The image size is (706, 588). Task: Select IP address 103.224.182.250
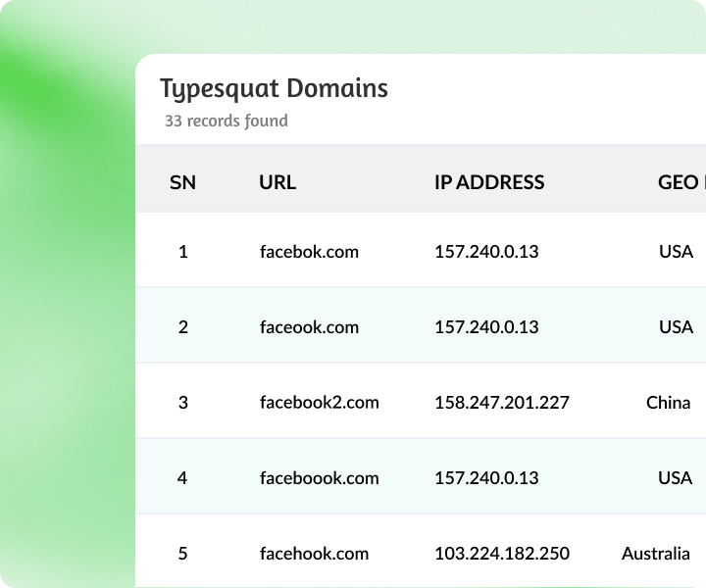coord(501,554)
